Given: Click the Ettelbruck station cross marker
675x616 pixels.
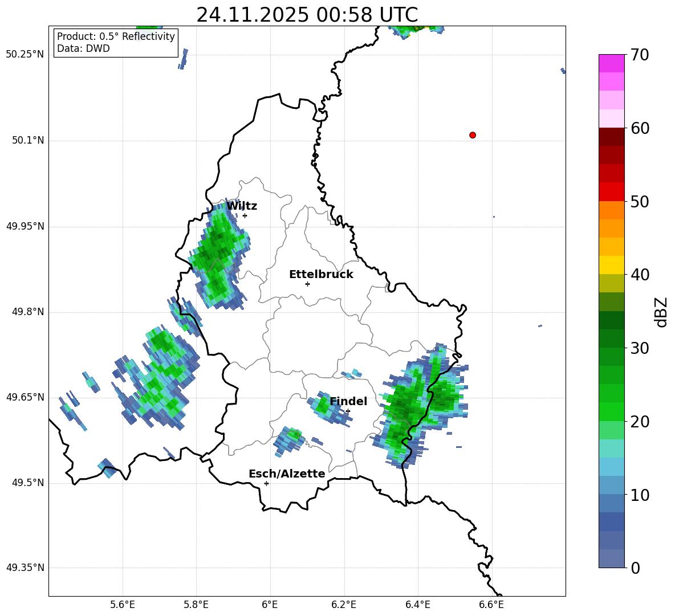Looking at the screenshot, I should pyautogui.click(x=307, y=284).
